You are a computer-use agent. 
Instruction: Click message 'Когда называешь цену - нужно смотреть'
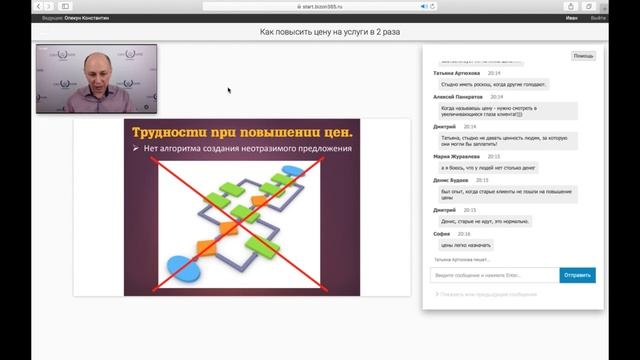(508, 111)
